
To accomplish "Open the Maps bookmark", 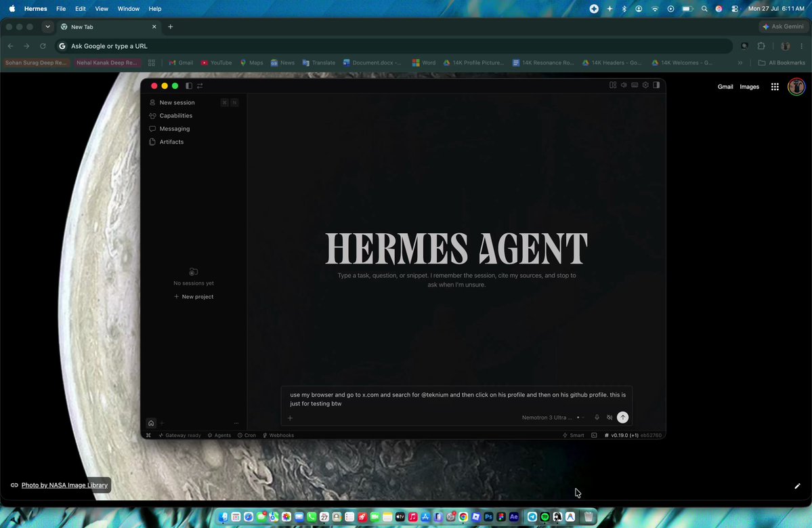I will pyautogui.click(x=252, y=63).
